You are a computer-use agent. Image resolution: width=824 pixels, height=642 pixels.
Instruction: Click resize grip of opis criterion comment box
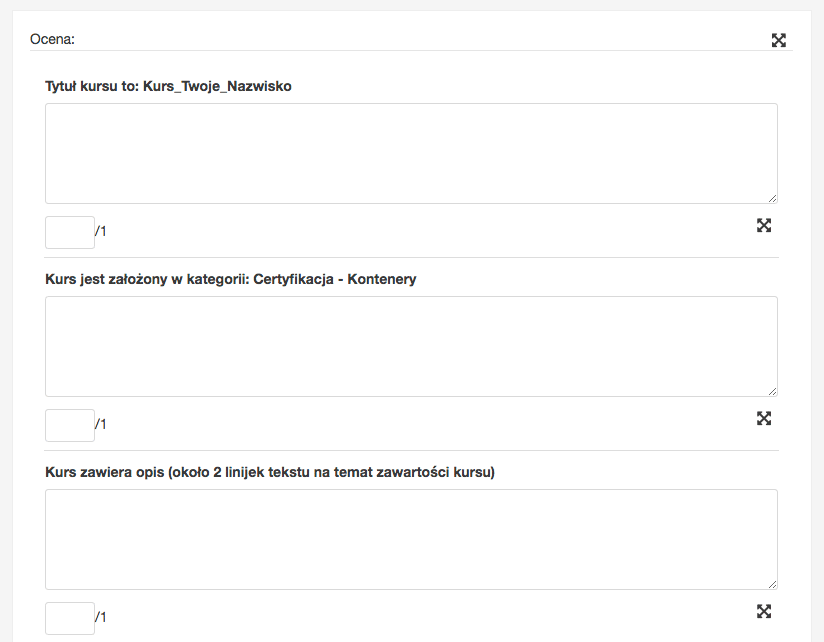(772, 584)
